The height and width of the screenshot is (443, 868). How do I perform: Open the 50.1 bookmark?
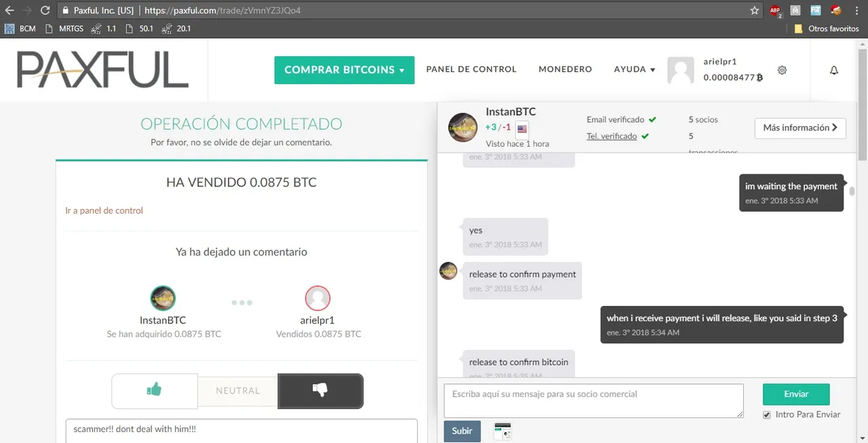pyautogui.click(x=139, y=28)
